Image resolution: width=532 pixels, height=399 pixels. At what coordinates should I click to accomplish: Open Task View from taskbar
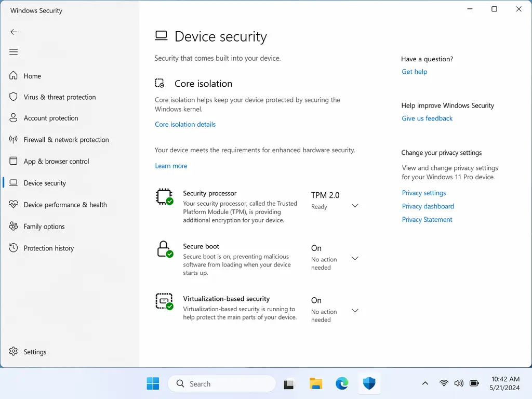[289, 384]
